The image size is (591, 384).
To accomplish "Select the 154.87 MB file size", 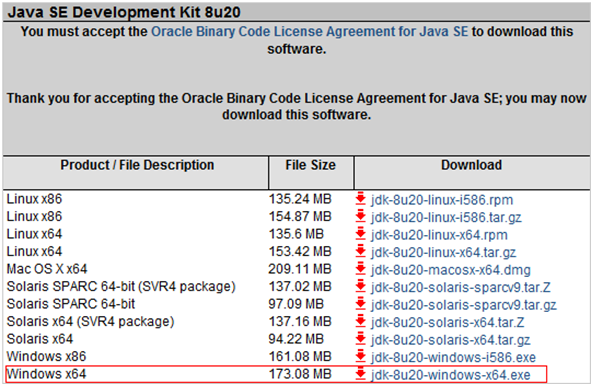I will [300, 216].
